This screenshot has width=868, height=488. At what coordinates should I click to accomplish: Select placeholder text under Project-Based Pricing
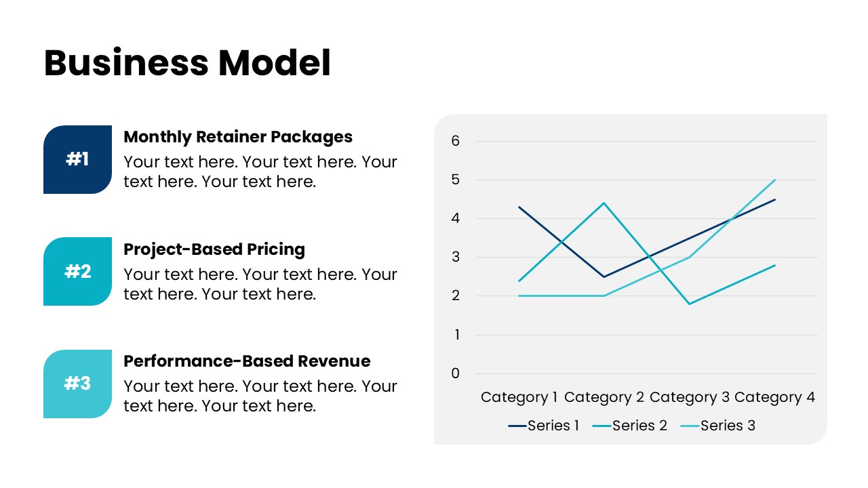[x=260, y=284]
